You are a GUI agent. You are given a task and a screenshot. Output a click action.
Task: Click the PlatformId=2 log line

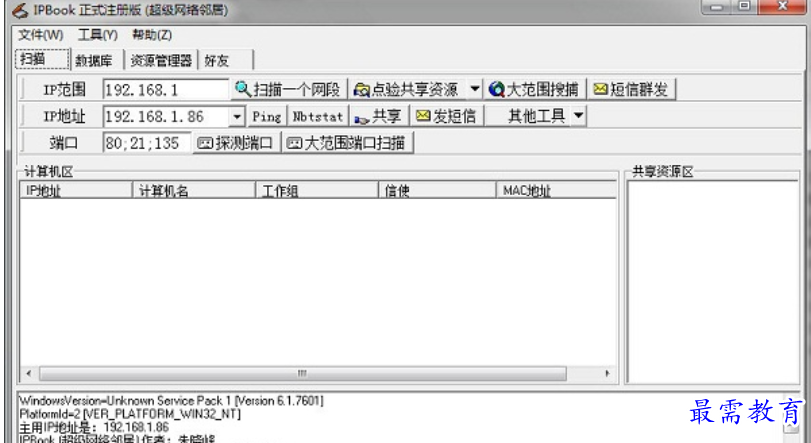[130, 414]
